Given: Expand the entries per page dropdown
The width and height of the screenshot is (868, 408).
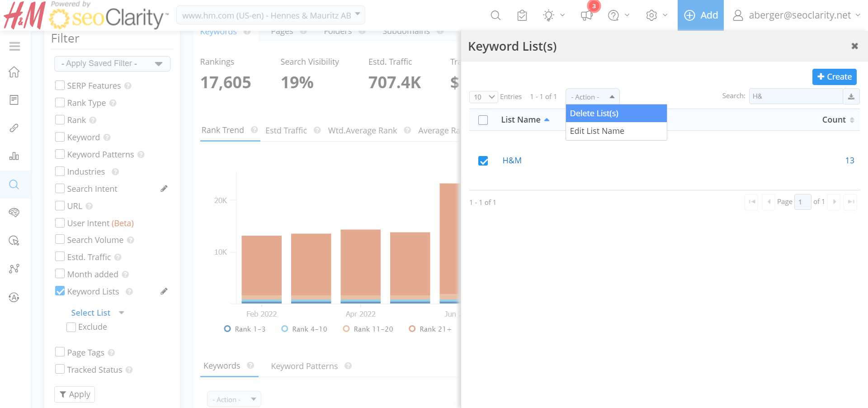Looking at the screenshot, I should [484, 97].
